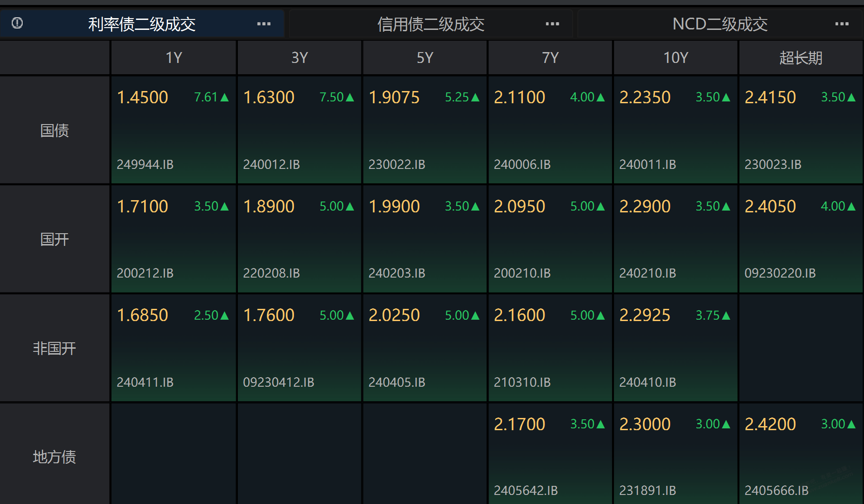Image resolution: width=864 pixels, height=504 pixels.
Task: Open the 国开 3Y yield 1.8900
Action: pyautogui.click(x=269, y=206)
